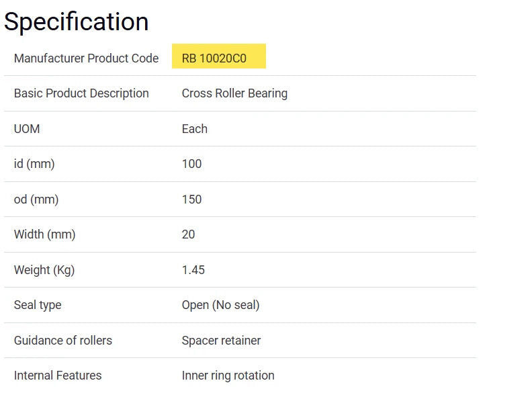Screen dimensions: 532x393
Task: Select the Each value in UOM row
Action: pos(194,129)
